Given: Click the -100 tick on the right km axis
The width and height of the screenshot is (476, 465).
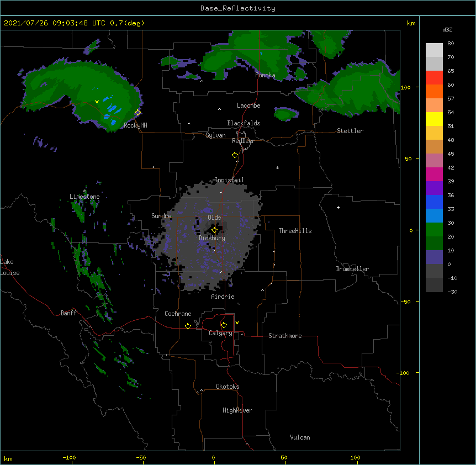Looking at the screenshot, I should coord(404,373).
